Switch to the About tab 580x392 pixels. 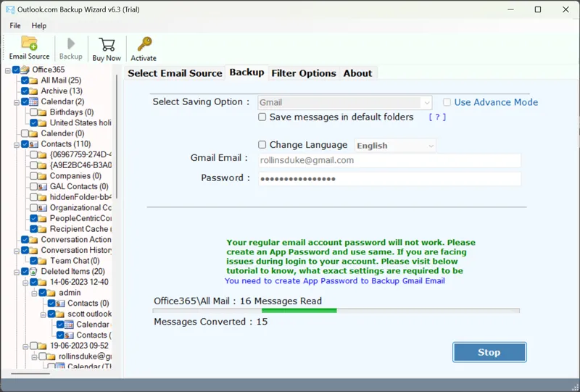[357, 73]
